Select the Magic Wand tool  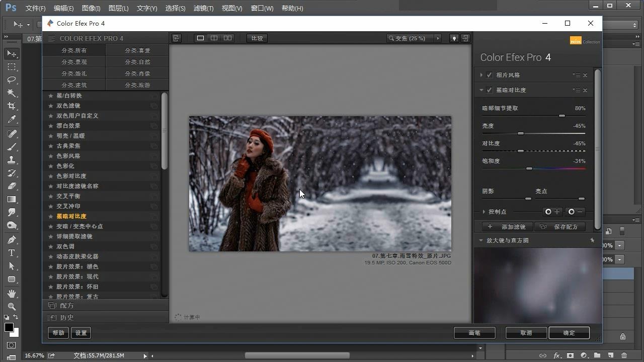tap(11, 93)
